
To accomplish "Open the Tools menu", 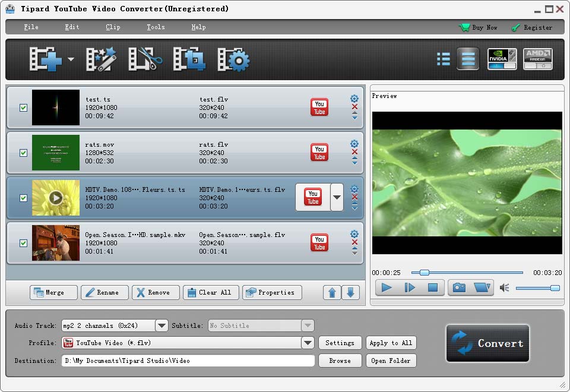I will pyautogui.click(x=156, y=27).
